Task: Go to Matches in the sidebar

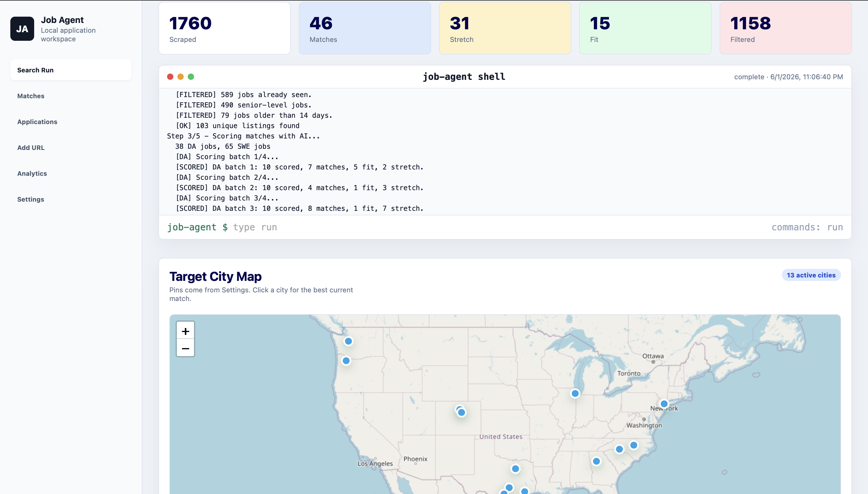Action: 71,96
